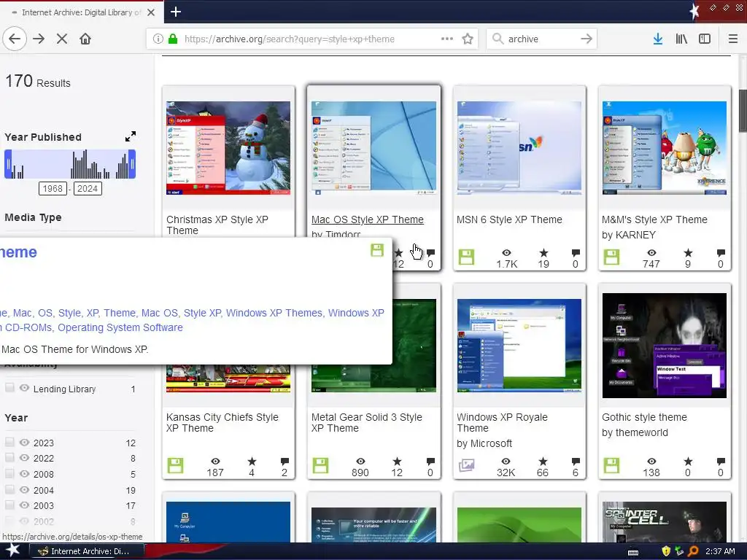Show only 2023 via eye icon
The height and width of the screenshot is (560, 747).
(24, 443)
